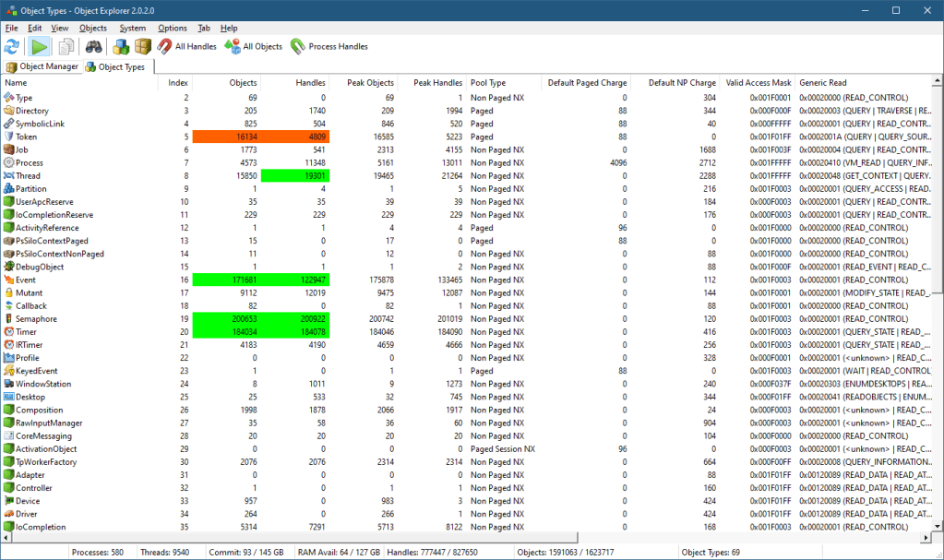Click the horizontal scrollbar right arrow
The image size is (944, 560).
click(x=925, y=538)
